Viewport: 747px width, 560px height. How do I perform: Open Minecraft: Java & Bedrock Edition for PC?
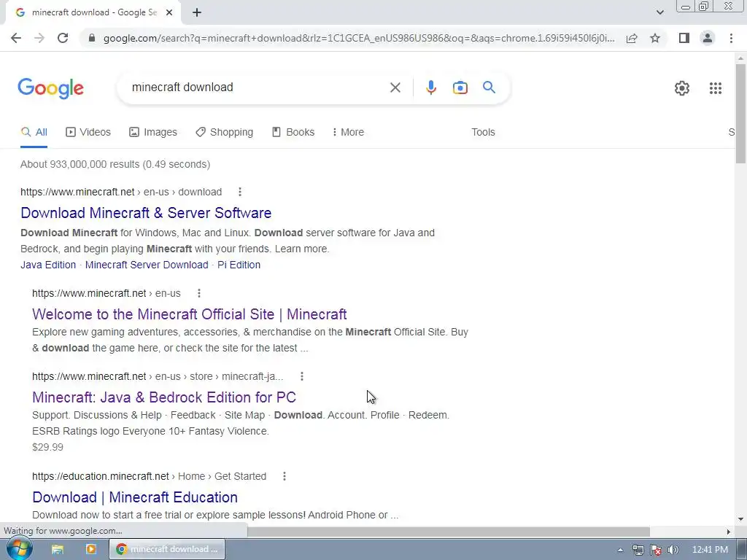[164, 397]
